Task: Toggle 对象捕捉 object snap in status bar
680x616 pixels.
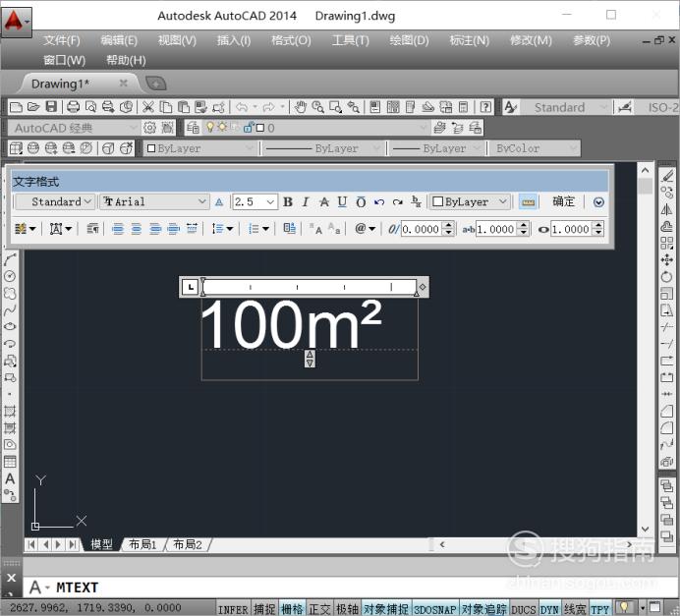Action: pos(386,609)
